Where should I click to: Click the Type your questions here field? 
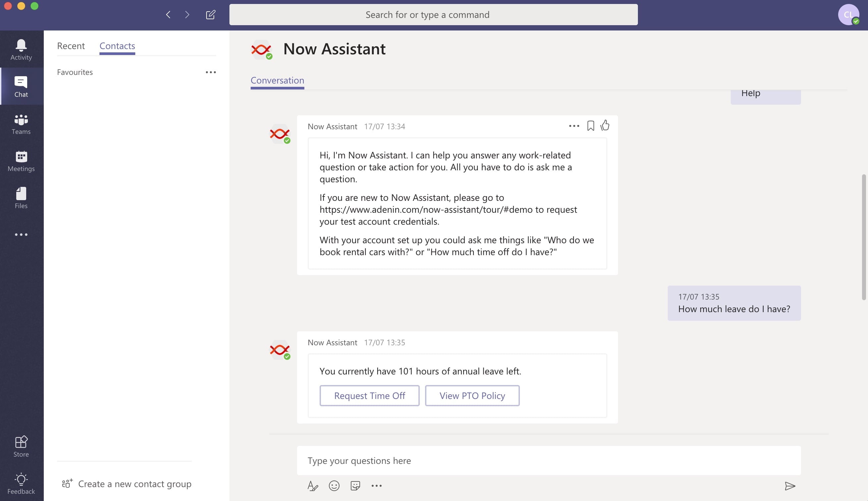coord(549,461)
